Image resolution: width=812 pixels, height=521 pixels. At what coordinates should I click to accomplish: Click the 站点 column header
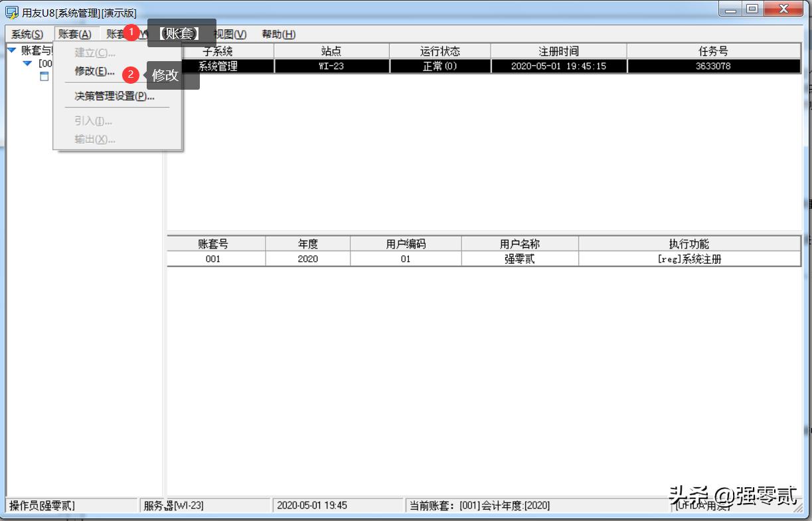(331, 51)
